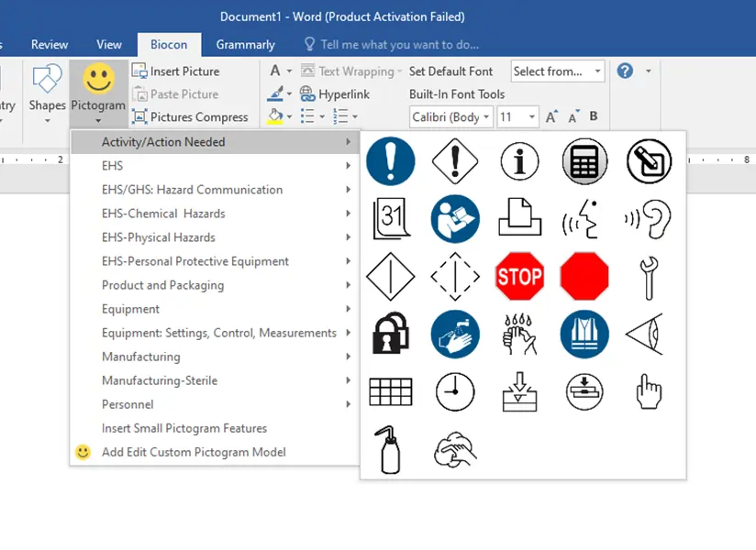Choose the padlock pictogram
This screenshot has height=550, width=756.
[391, 334]
